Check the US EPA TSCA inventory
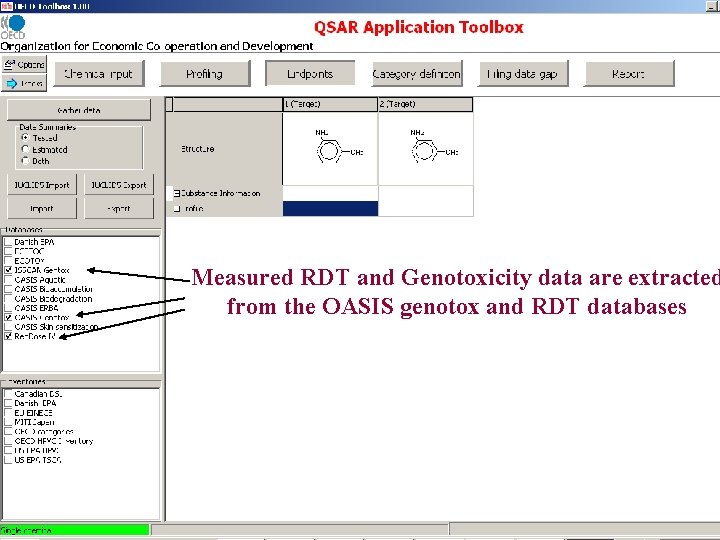The width and height of the screenshot is (720, 540). pos(8,460)
